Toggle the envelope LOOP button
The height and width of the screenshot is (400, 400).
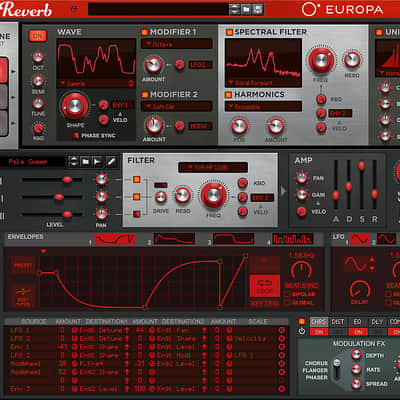[x=265, y=287]
